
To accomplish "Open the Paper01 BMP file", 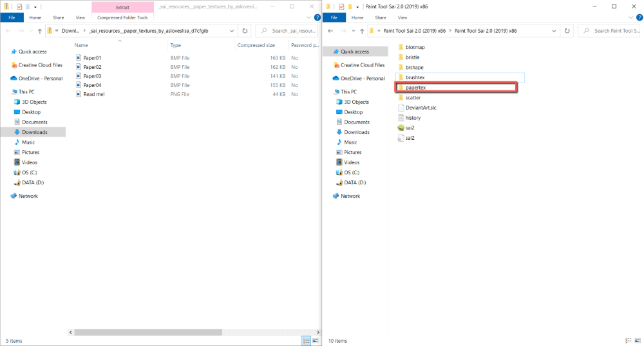I will (x=92, y=58).
